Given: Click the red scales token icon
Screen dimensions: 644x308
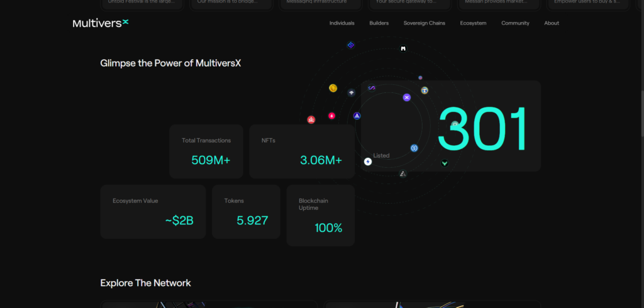Looking at the screenshot, I should pyautogui.click(x=311, y=120).
